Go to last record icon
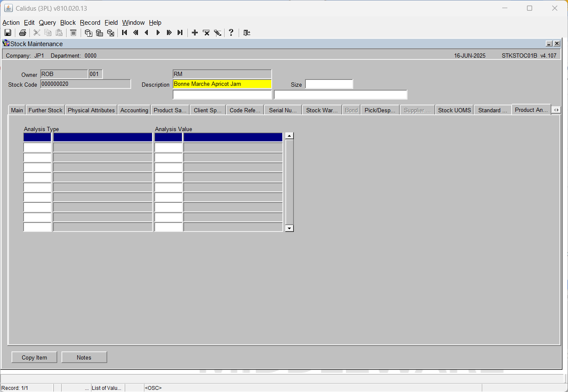 (x=180, y=32)
